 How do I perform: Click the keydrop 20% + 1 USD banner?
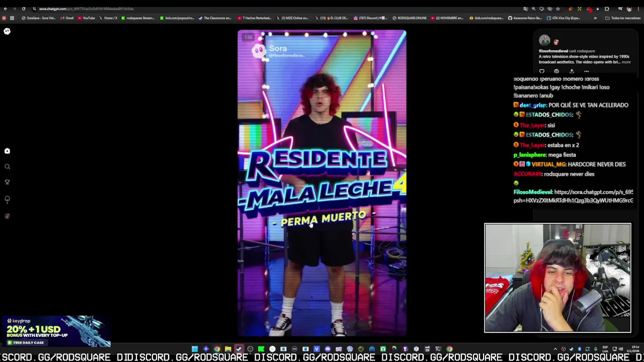click(55, 331)
